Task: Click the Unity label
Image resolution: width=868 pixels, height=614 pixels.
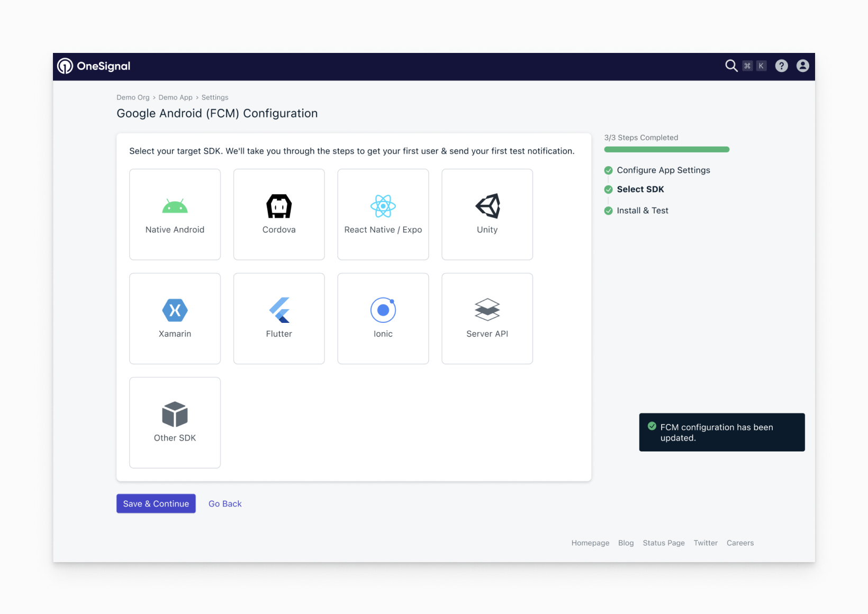Action: [487, 230]
